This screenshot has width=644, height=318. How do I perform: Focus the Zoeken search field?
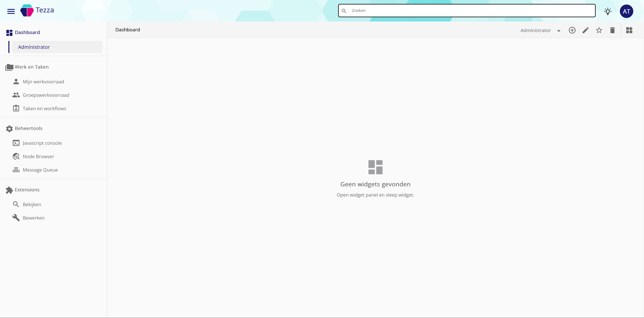tap(467, 11)
